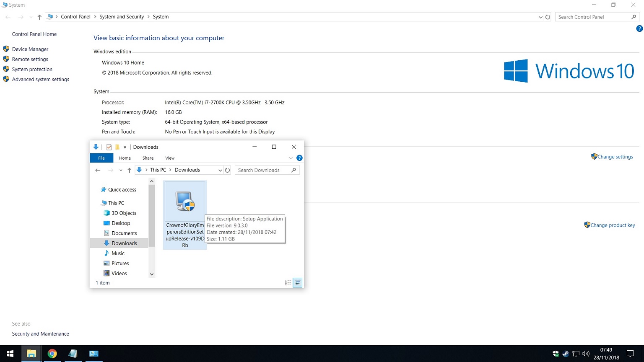Open the Share ribbon tab

(148, 158)
